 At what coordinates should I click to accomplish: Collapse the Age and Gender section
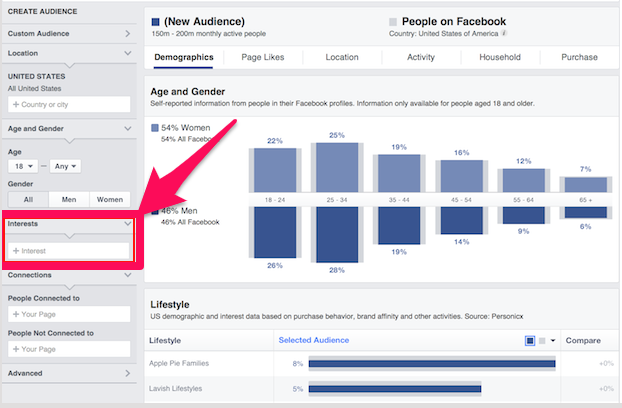click(127, 128)
